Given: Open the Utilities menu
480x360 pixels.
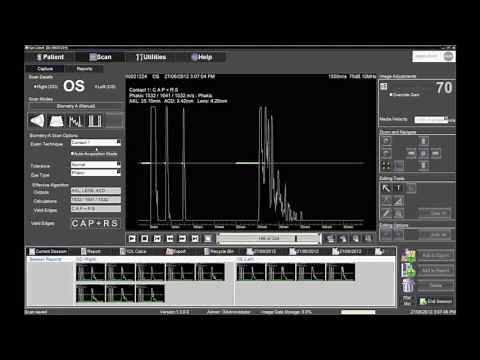Looking at the screenshot, I should coord(151,57).
